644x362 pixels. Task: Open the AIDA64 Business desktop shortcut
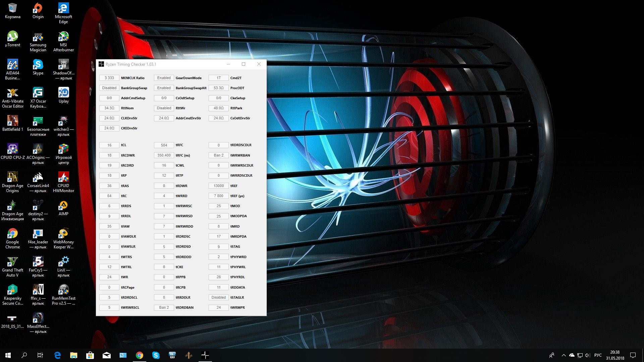12,65
